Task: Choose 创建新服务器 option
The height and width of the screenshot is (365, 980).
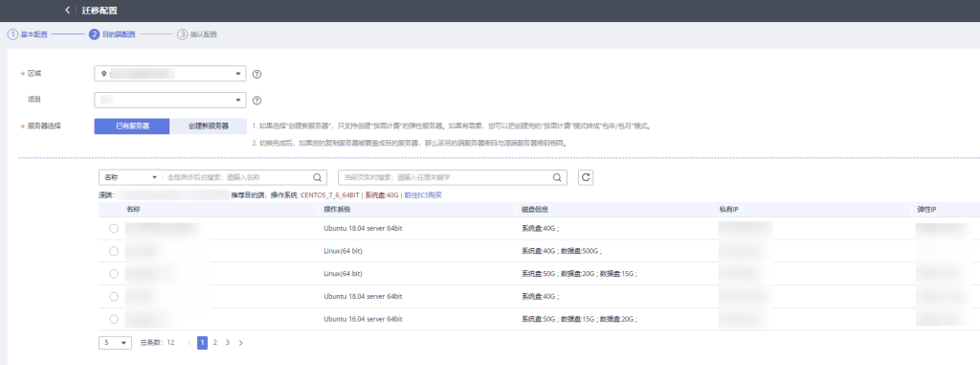Action: pyautogui.click(x=208, y=125)
